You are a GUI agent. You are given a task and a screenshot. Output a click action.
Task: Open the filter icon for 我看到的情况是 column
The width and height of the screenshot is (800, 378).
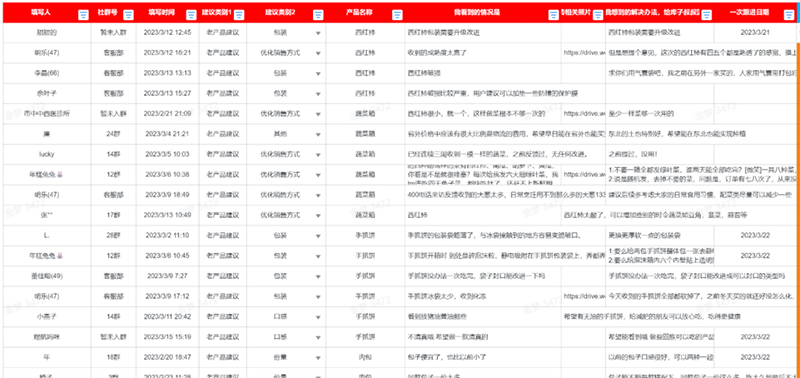pos(554,16)
